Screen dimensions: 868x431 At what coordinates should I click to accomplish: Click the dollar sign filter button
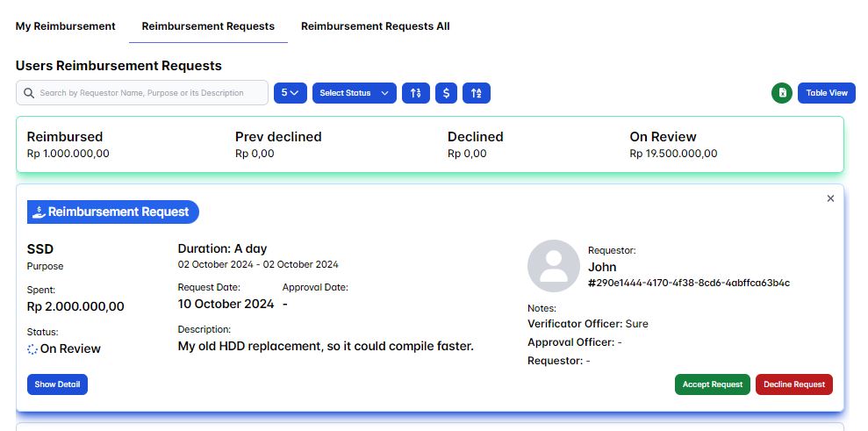[446, 93]
